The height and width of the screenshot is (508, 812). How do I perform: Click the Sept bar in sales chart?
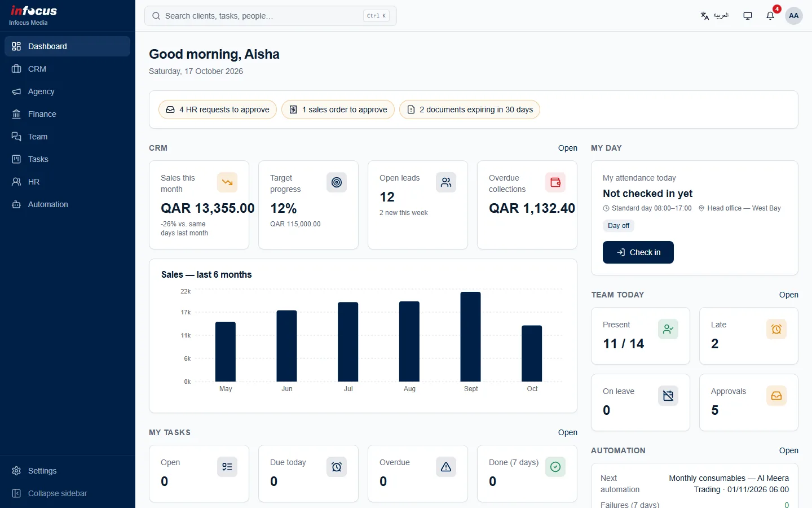coord(471,336)
